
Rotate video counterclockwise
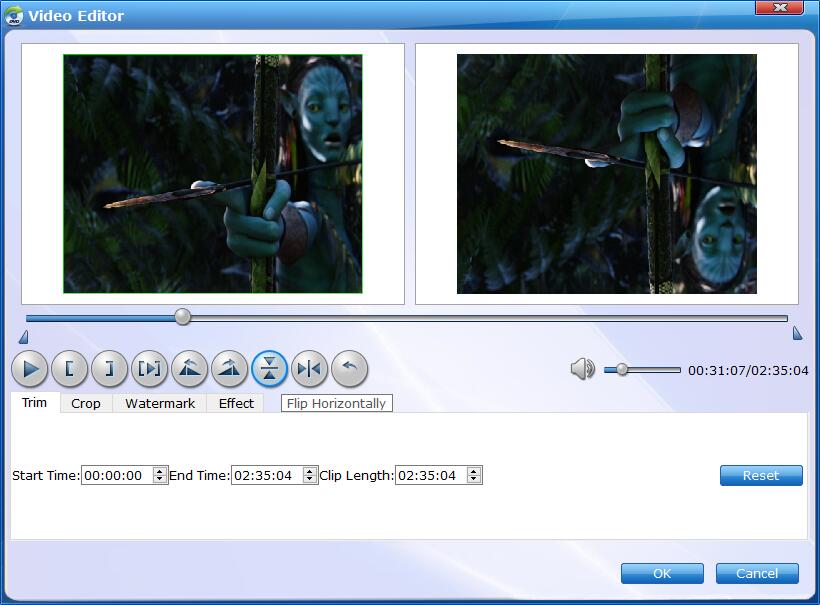[189, 369]
